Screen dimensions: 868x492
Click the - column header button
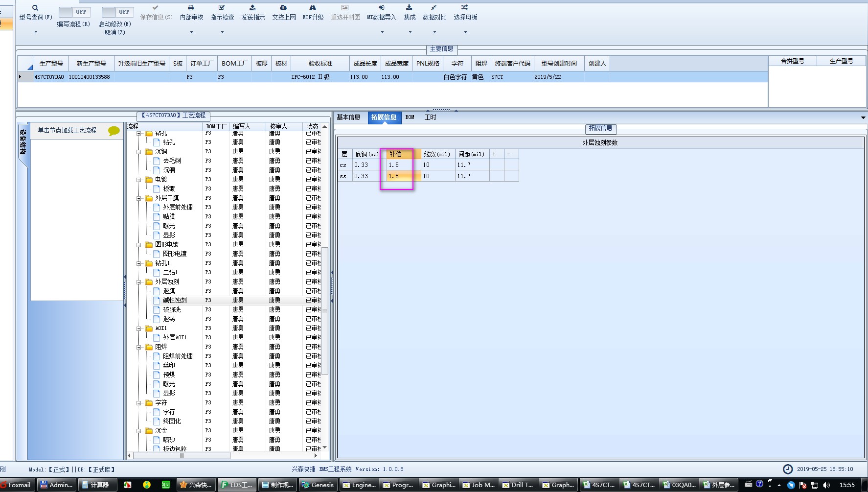pos(511,154)
